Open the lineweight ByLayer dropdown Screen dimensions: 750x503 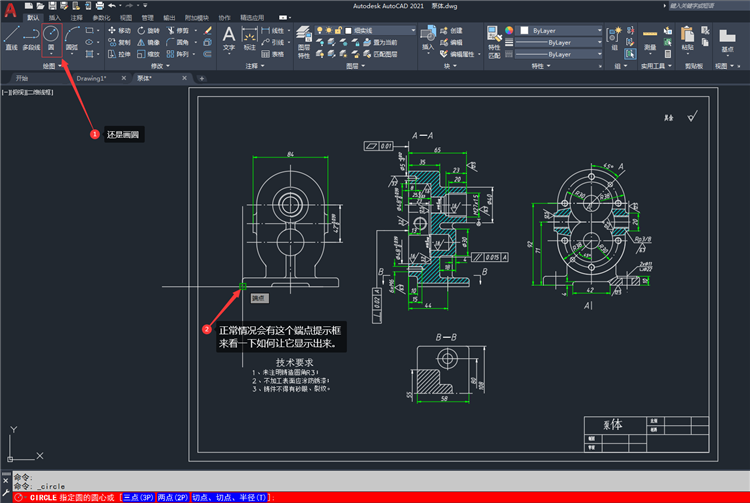(558, 42)
